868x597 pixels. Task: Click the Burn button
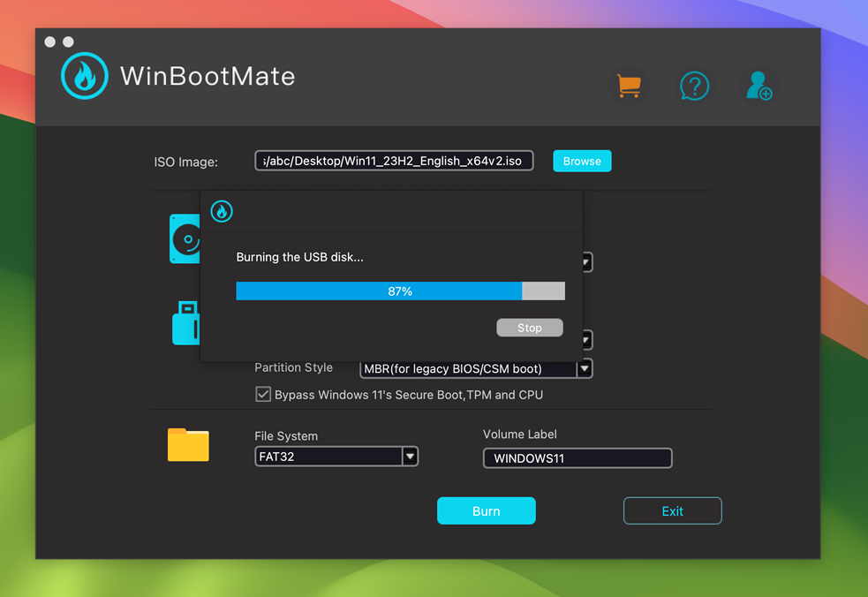point(486,511)
